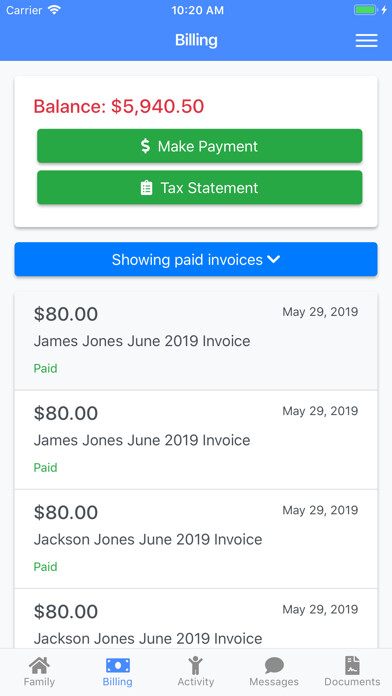Click the clipboard icon on Tax Statement
This screenshot has width=392, height=696.
point(146,188)
